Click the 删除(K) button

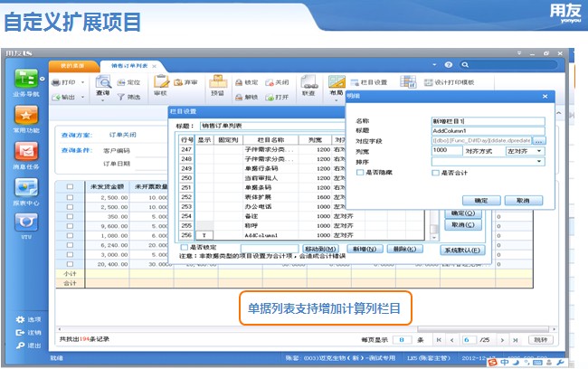coord(404,249)
